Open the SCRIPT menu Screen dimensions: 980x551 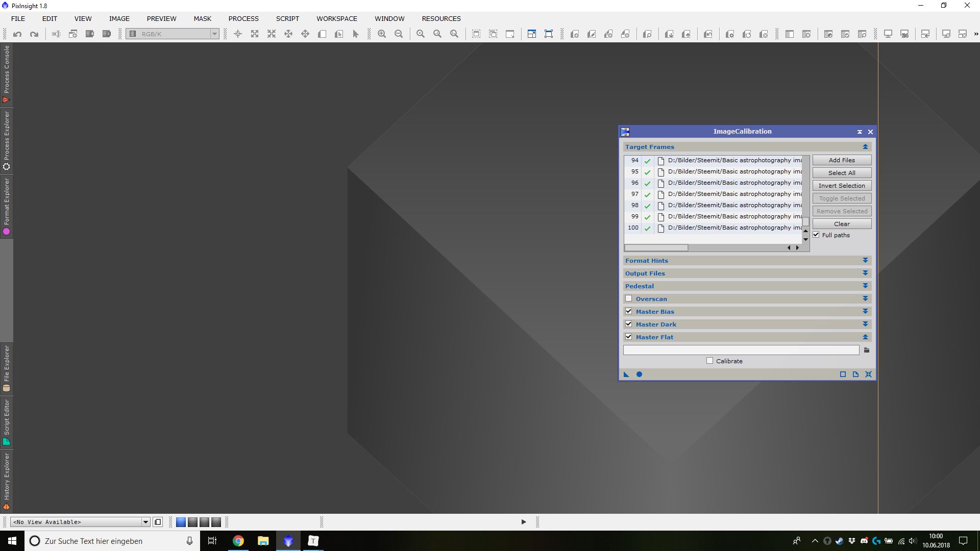[287, 18]
